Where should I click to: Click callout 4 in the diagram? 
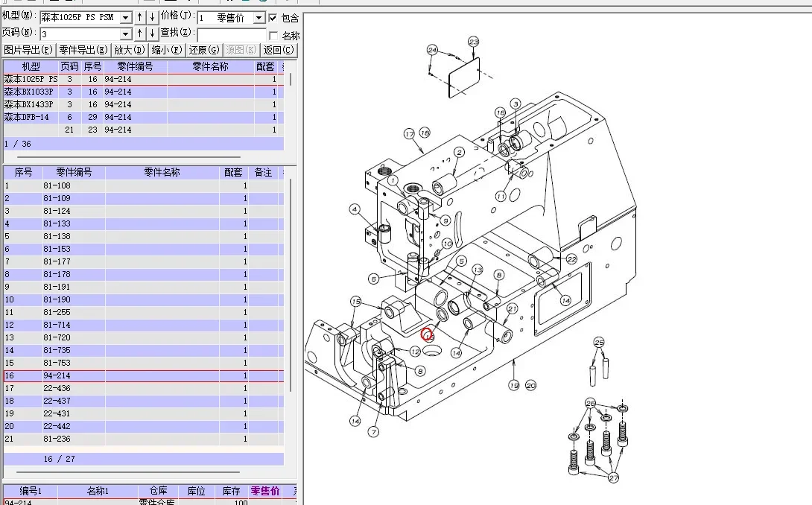coord(355,209)
